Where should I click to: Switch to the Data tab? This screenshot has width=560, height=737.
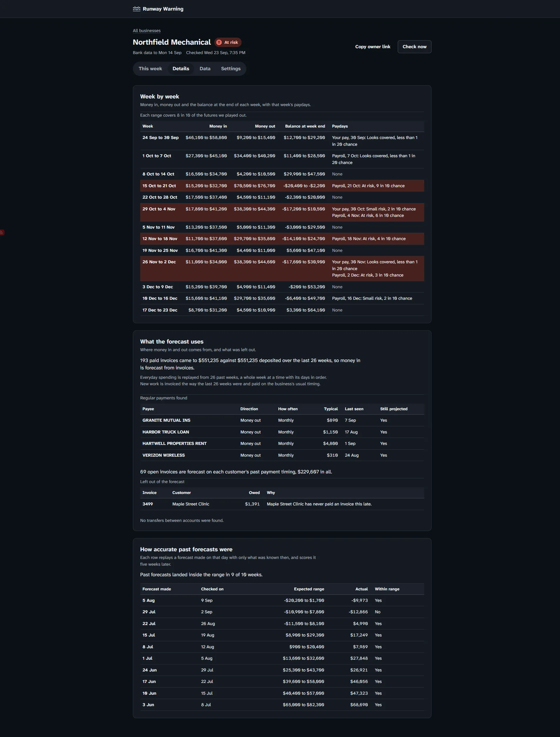tap(205, 69)
